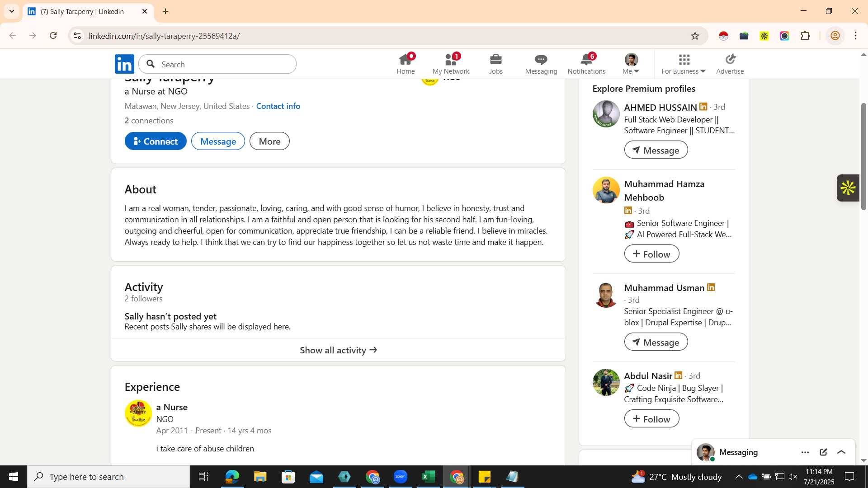Message AHMED HUSSAIN
This screenshot has height=488, width=868.
(x=656, y=150)
